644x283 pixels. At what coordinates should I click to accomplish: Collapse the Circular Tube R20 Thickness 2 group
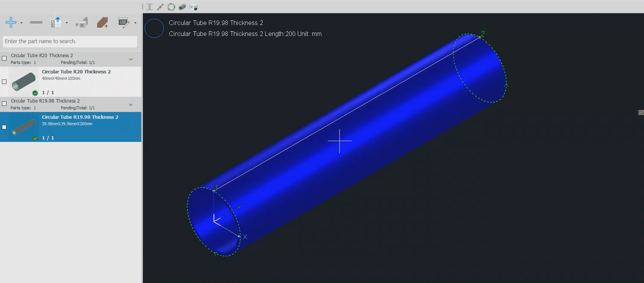(x=131, y=59)
